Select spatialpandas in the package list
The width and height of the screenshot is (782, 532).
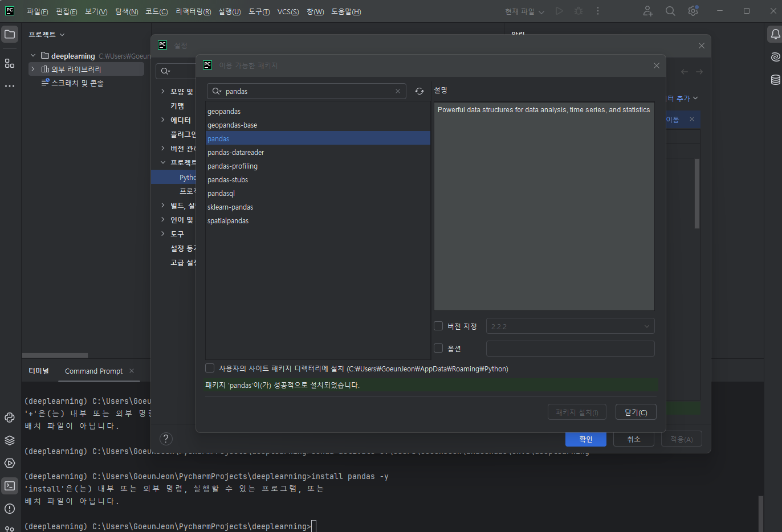tap(318, 220)
